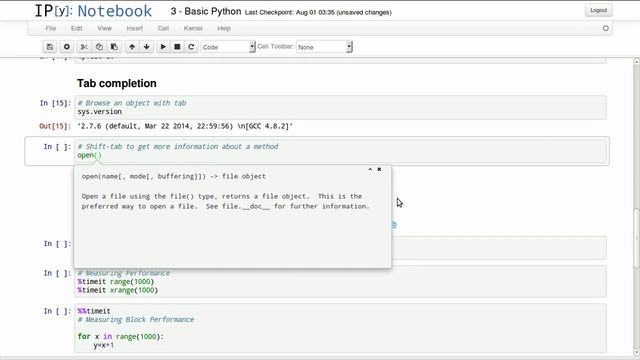Click the In [15] prompt label
Image resolution: width=640 pixels, height=360 pixels.
(55, 103)
